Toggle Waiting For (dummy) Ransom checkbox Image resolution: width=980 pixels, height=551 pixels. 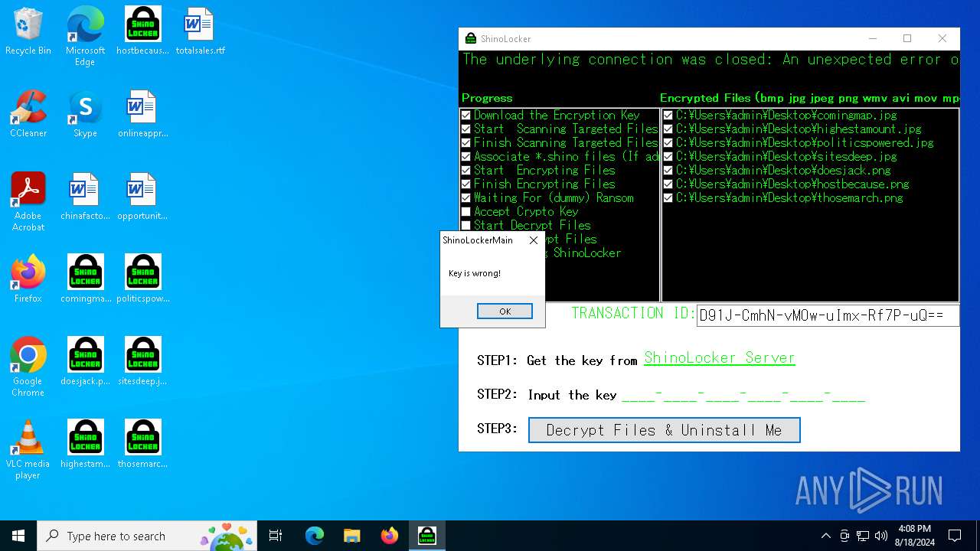pos(466,198)
